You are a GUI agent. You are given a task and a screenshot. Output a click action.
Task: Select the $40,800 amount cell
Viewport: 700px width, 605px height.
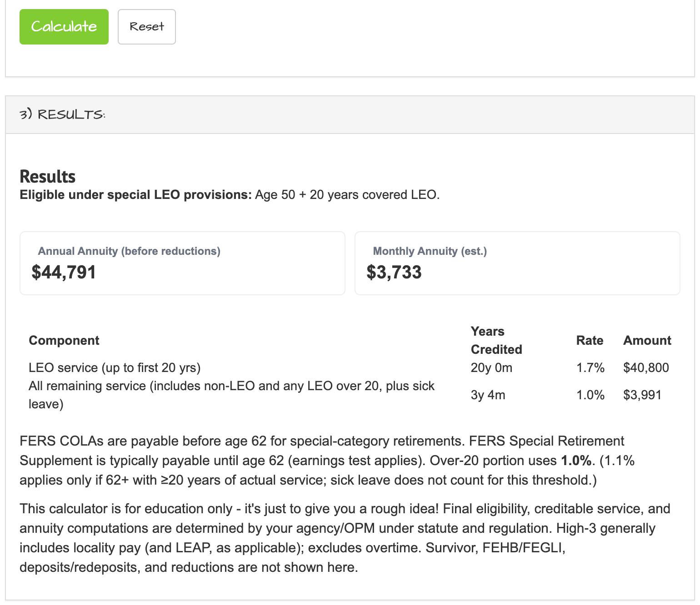[x=646, y=367]
